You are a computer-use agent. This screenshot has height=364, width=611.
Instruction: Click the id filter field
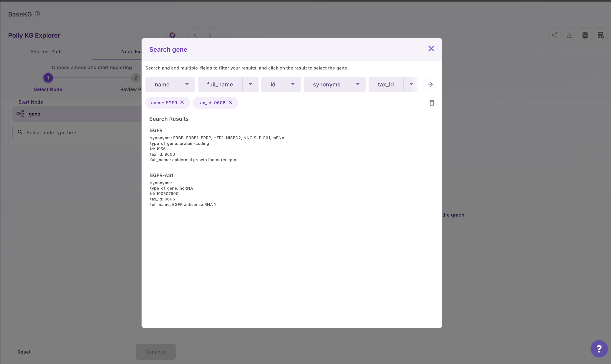click(x=273, y=84)
